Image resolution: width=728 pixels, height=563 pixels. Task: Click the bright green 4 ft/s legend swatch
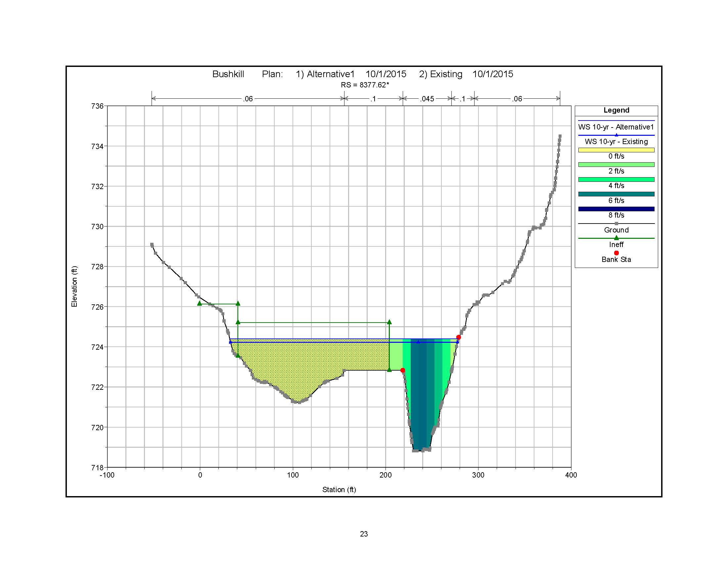click(616, 179)
